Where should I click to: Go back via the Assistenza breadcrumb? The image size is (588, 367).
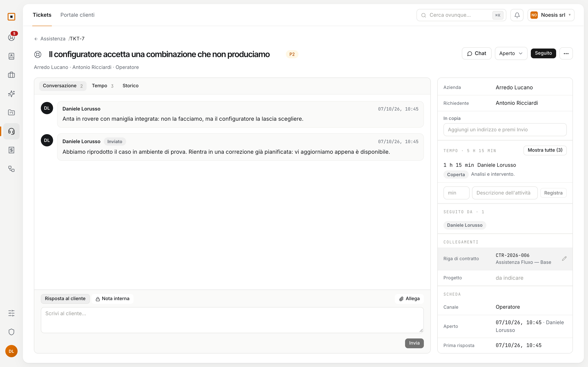point(53,39)
